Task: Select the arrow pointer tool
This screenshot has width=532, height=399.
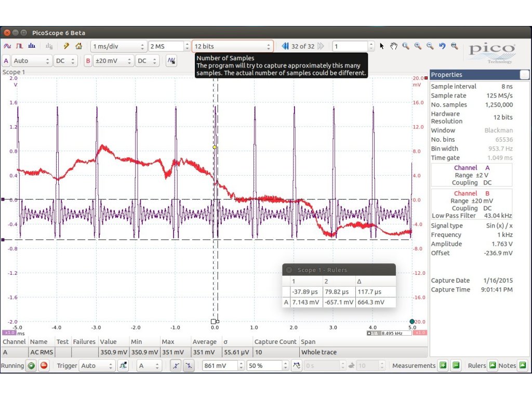Action: point(382,46)
